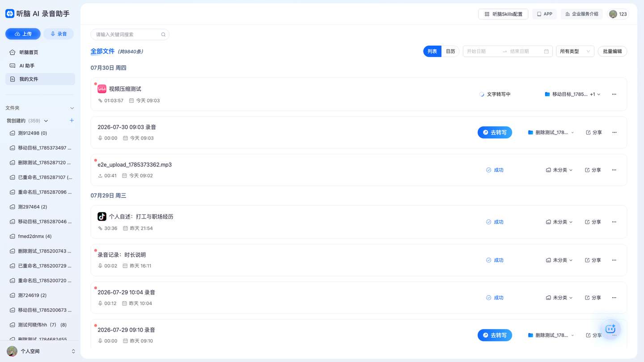The image size is (644, 362).
Task: Click the plus icon to add a folder
Action: click(x=72, y=121)
